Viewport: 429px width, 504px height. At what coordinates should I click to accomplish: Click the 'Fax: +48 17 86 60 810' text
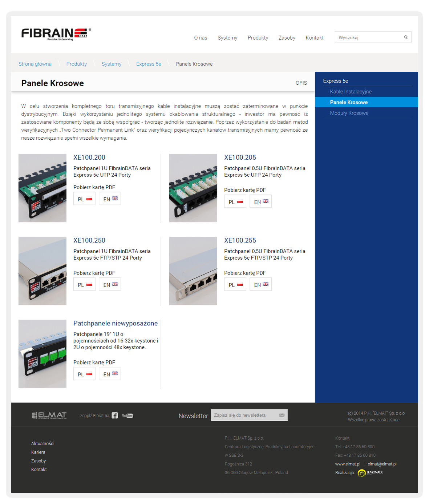pyautogui.click(x=356, y=455)
